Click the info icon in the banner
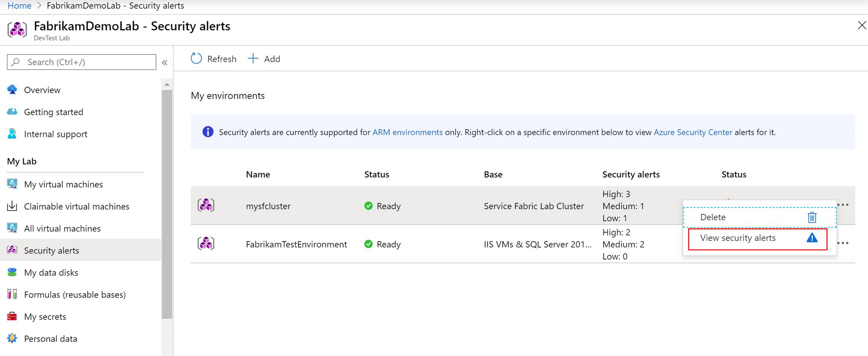868x356 pixels. [x=208, y=132]
